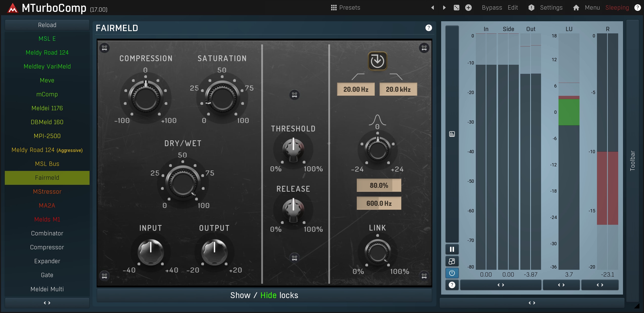Click the meter settings bars icon
This screenshot has width=644, height=313.
(x=452, y=134)
